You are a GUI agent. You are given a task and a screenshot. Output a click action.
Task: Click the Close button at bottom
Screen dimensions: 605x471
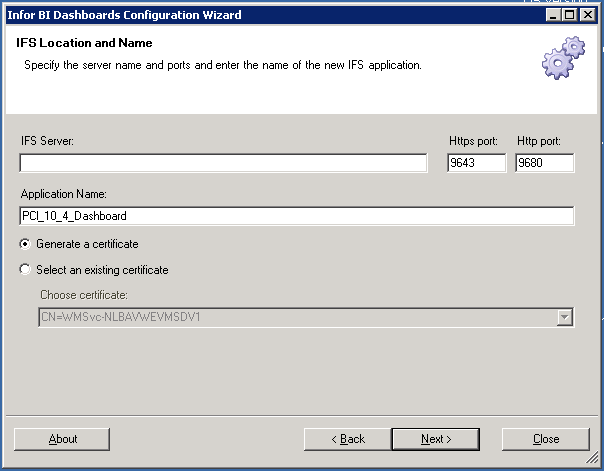[x=546, y=439]
